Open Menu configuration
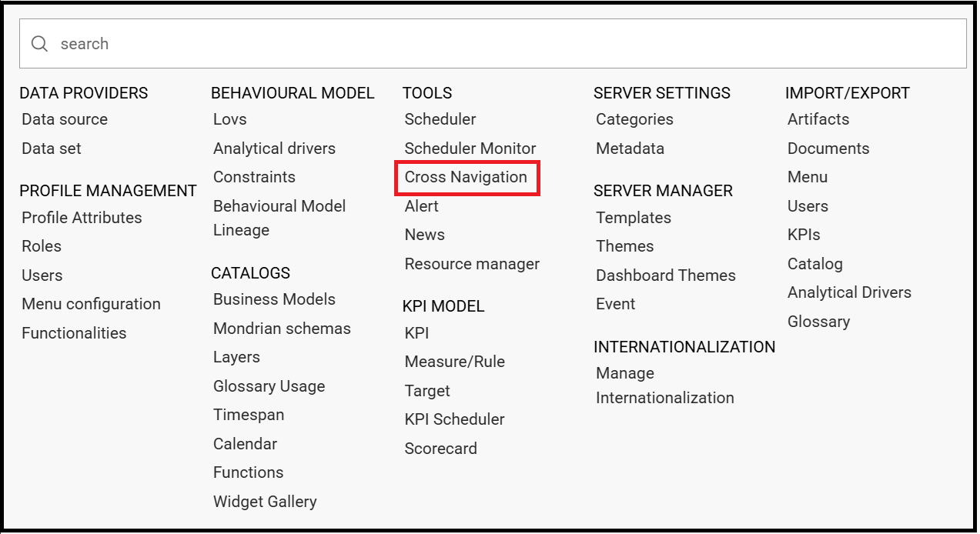The image size is (980, 534). click(91, 304)
